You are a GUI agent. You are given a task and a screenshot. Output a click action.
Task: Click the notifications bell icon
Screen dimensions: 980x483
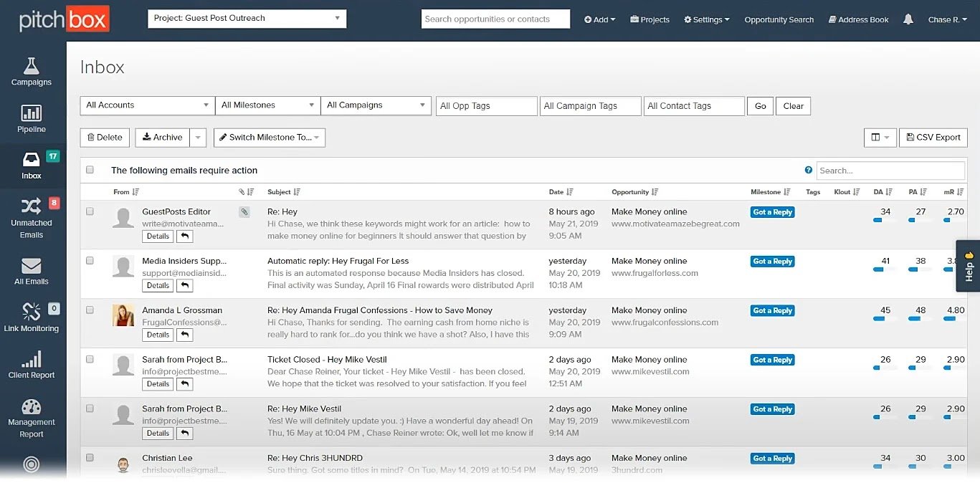(908, 19)
